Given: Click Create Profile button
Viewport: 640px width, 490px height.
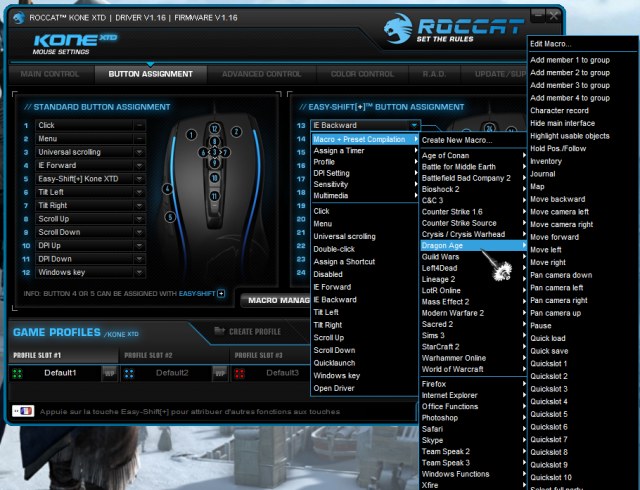Looking at the screenshot, I should [x=248, y=331].
